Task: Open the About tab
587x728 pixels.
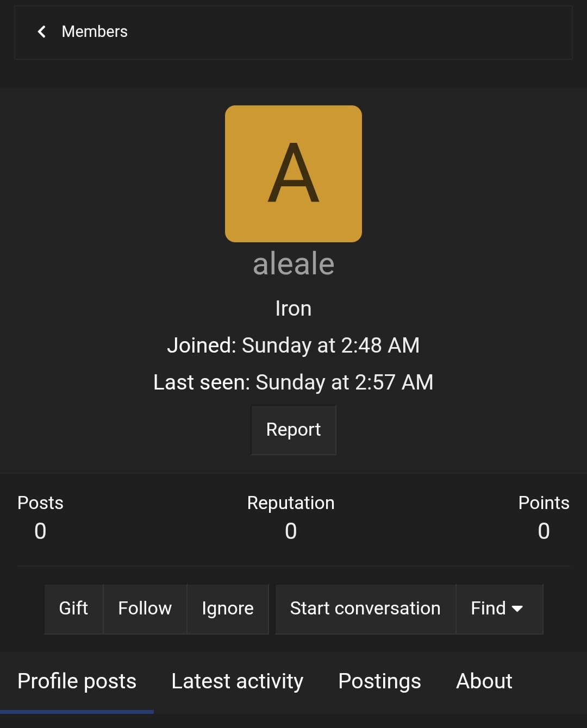Action: (x=484, y=681)
